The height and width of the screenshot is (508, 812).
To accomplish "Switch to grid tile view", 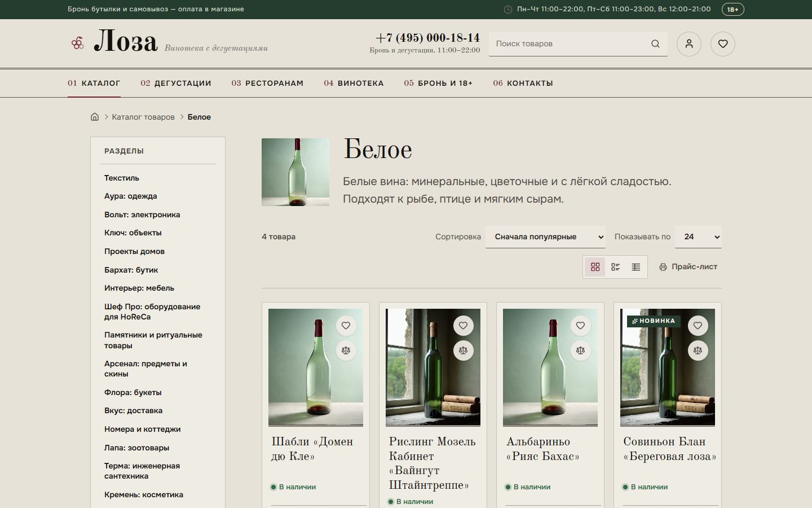I will (x=595, y=267).
